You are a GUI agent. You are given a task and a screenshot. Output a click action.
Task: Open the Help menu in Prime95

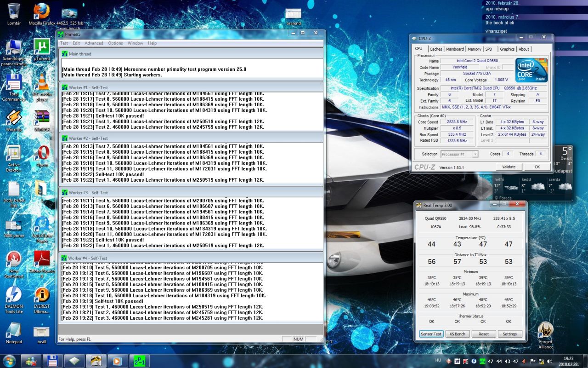point(152,43)
